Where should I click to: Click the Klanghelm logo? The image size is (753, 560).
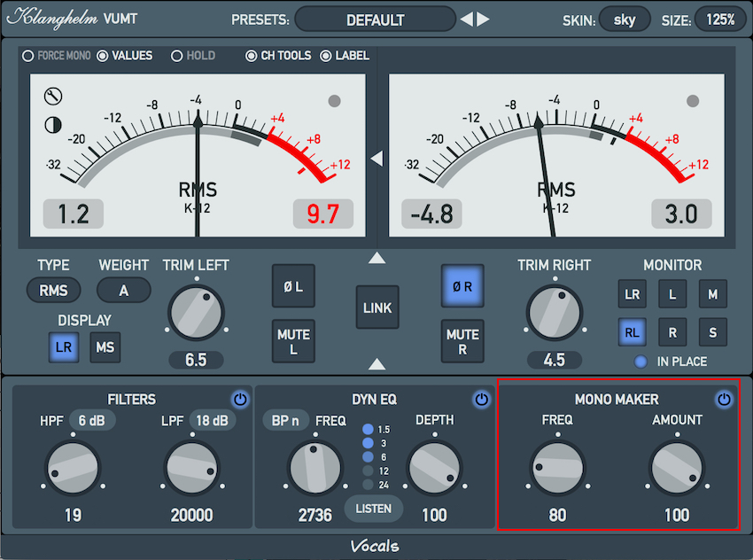(x=53, y=19)
